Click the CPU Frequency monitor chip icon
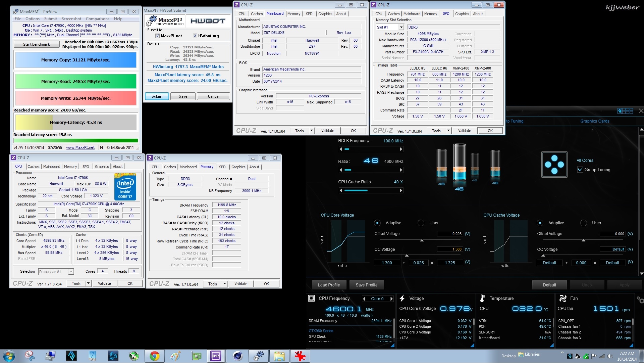 (x=311, y=298)
